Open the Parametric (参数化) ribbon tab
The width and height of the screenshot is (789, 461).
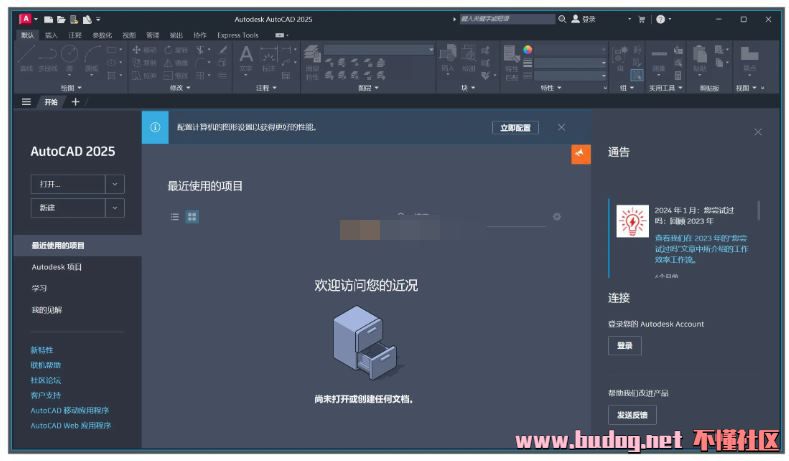click(102, 35)
